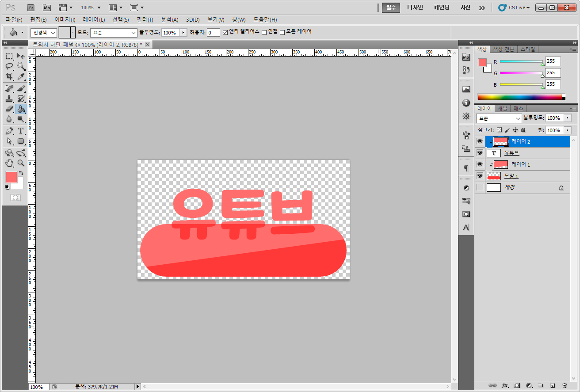Open the layer style fx menu
Viewport: 580px width, 392px height.
pyautogui.click(x=505, y=385)
